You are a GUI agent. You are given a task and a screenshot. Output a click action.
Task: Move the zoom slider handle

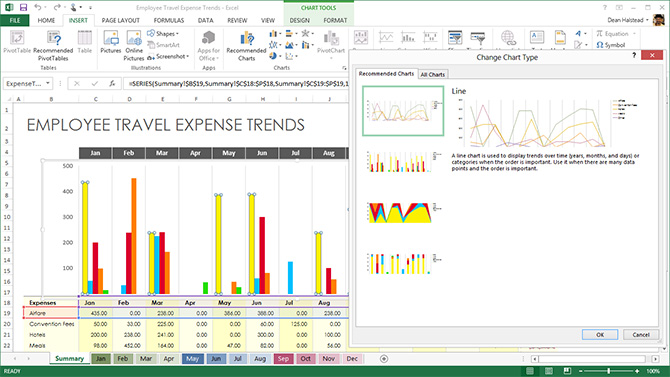tap(608, 371)
